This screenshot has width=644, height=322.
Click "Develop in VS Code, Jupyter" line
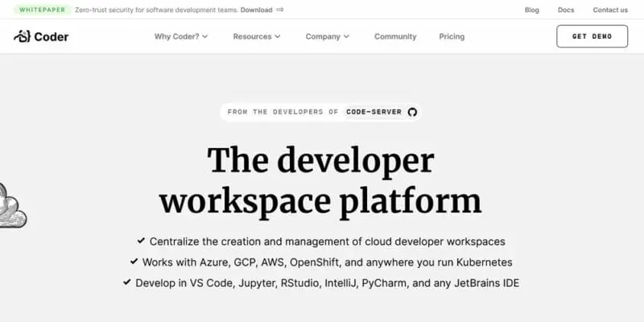(328, 283)
